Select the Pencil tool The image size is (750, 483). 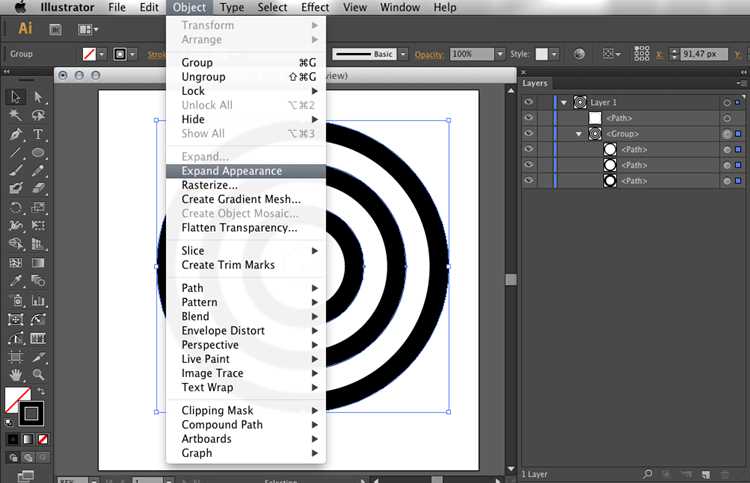[x=38, y=170]
